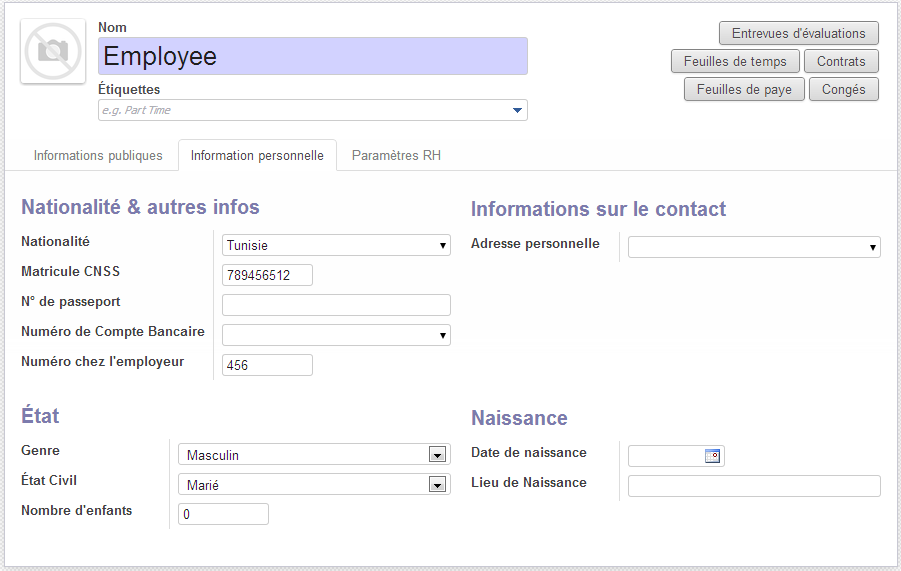Open the date of birth calendar picker

[712, 456]
